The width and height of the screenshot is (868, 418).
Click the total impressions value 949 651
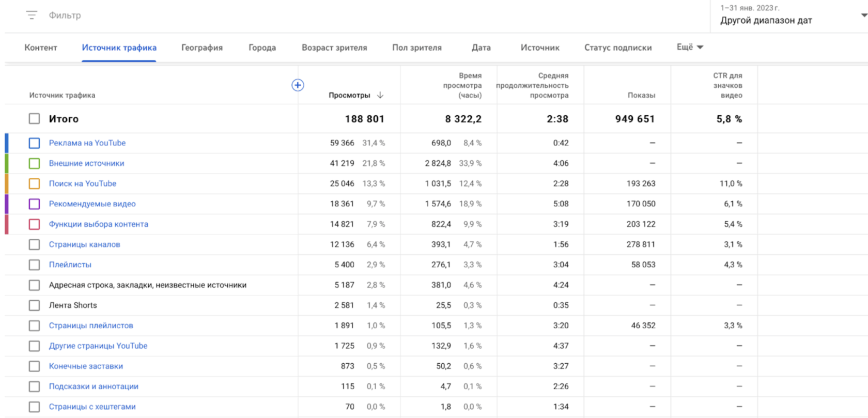pyautogui.click(x=635, y=119)
